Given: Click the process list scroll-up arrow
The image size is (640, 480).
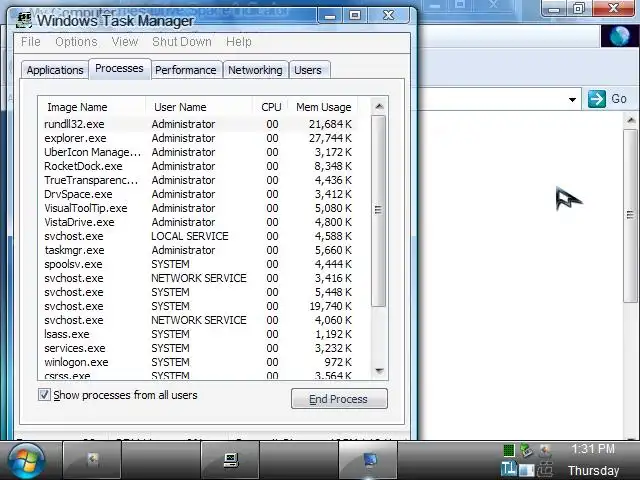Looking at the screenshot, I should point(379,107).
